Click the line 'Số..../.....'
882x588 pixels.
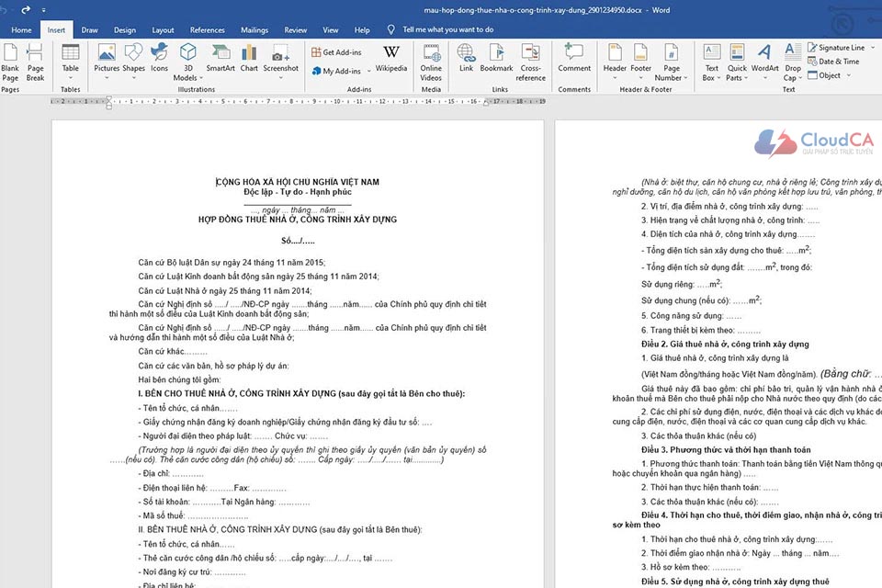pos(298,241)
